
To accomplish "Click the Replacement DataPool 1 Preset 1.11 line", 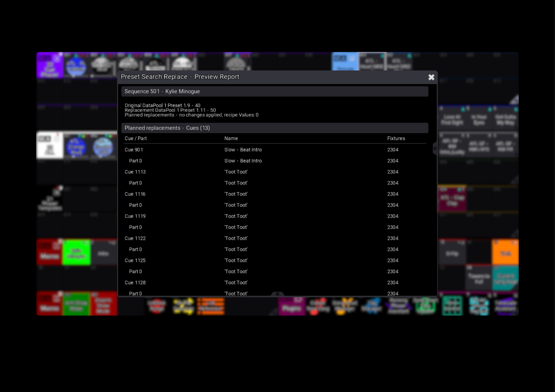I will 170,110.
